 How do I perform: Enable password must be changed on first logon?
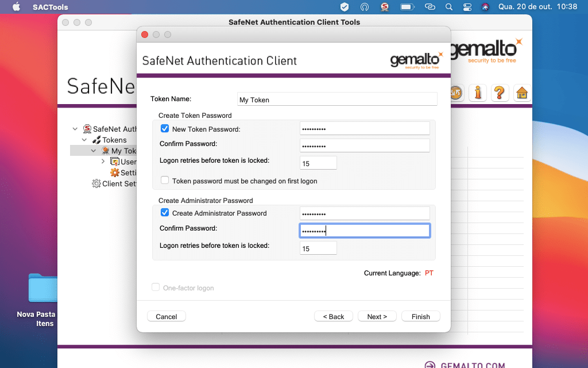(x=165, y=180)
